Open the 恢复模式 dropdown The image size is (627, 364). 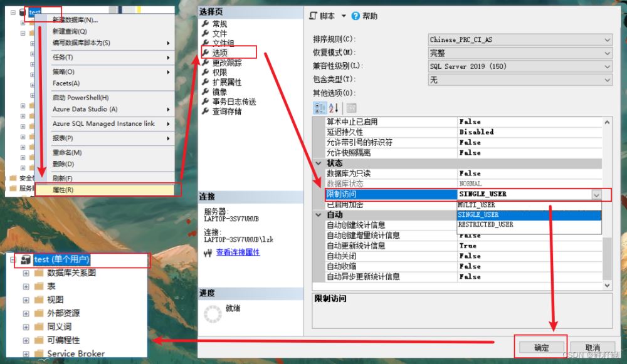click(x=520, y=53)
